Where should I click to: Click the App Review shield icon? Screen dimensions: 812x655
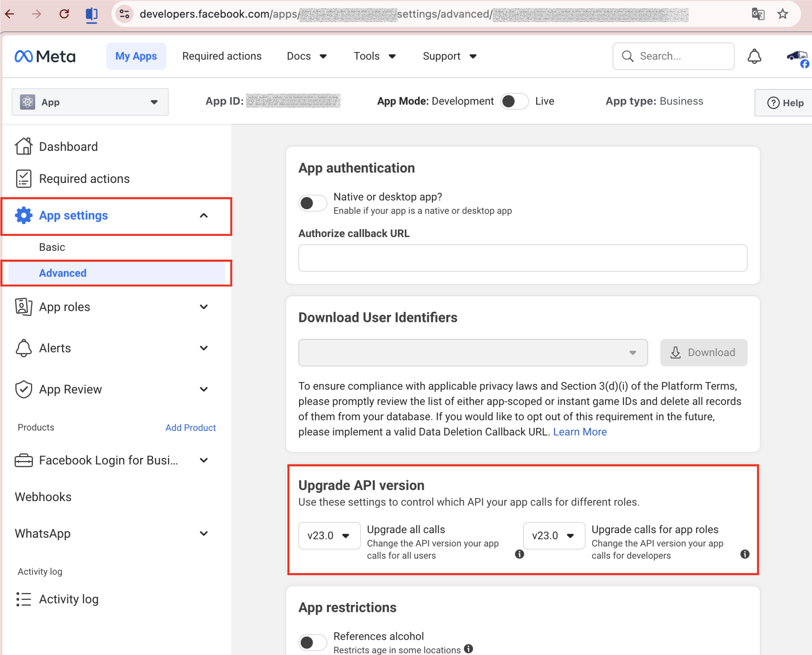(x=23, y=389)
